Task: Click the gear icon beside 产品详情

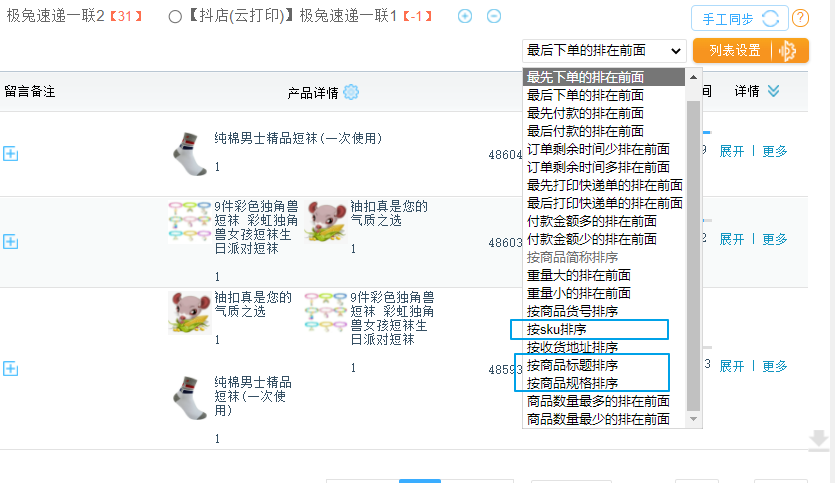Action: (x=351, y=92)
